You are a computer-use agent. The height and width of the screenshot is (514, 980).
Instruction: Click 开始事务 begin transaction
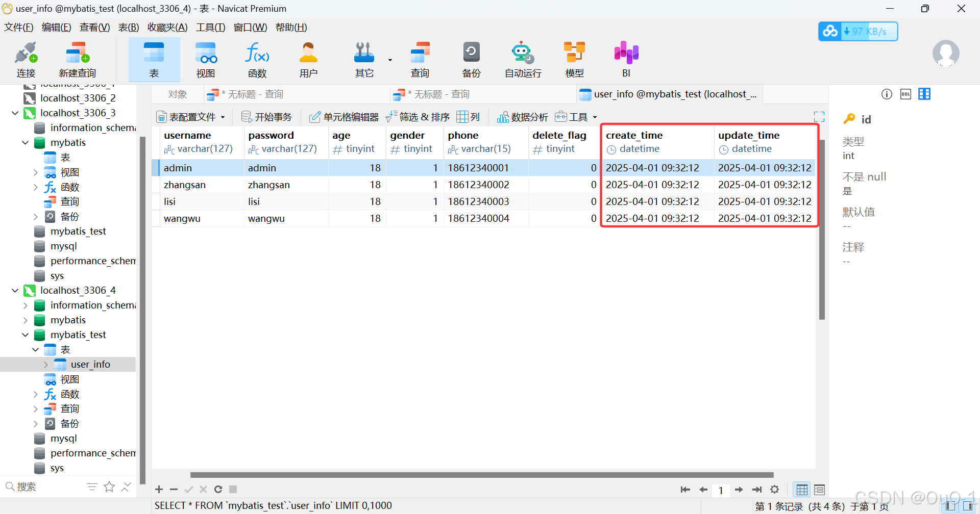266,117
